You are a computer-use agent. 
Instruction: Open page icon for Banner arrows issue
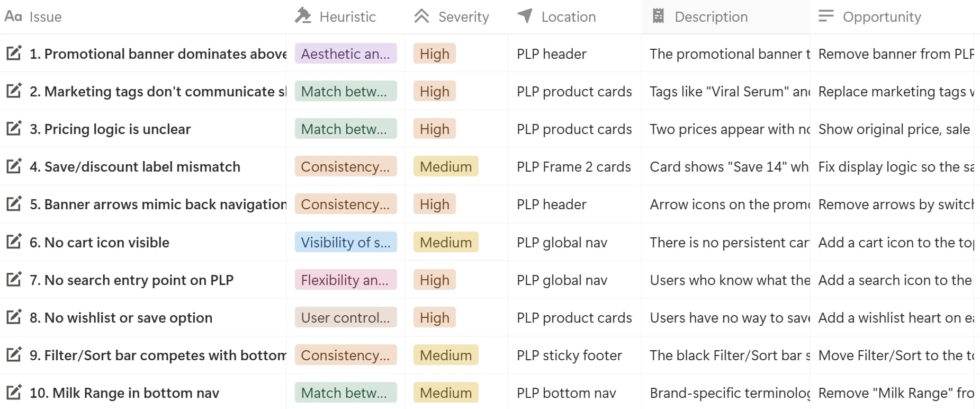pos(14,203)
